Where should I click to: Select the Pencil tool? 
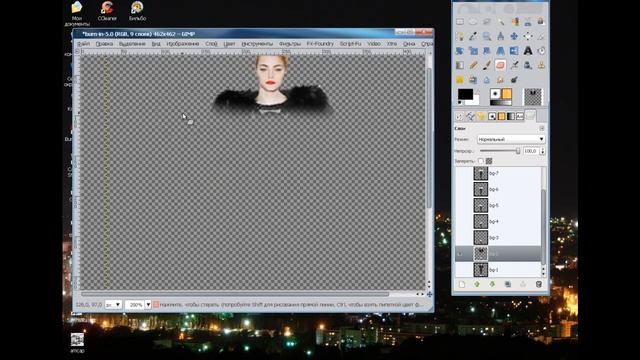(473, 65)
